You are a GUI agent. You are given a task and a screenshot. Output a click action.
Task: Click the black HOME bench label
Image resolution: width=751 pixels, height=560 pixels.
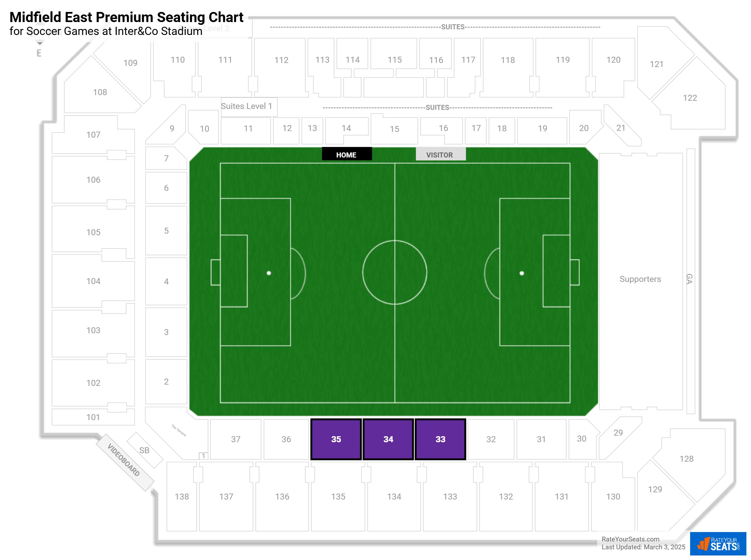(x=346, y=155)
